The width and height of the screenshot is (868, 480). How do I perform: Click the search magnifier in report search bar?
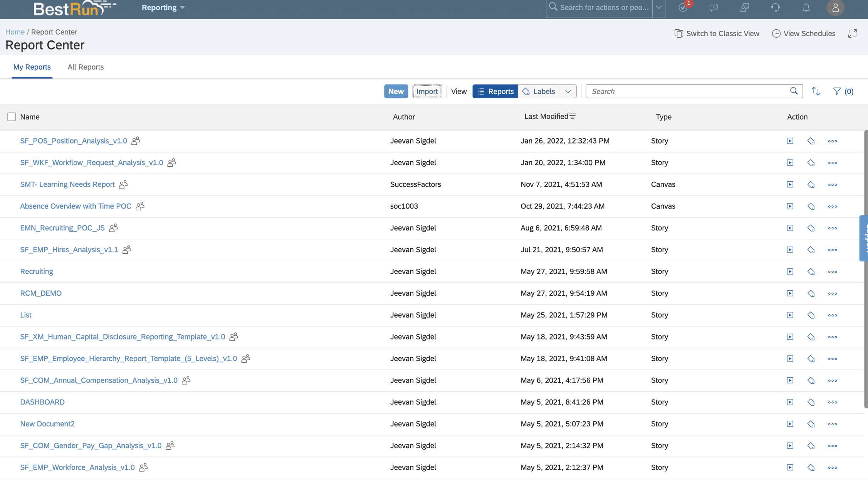point(794,91)
